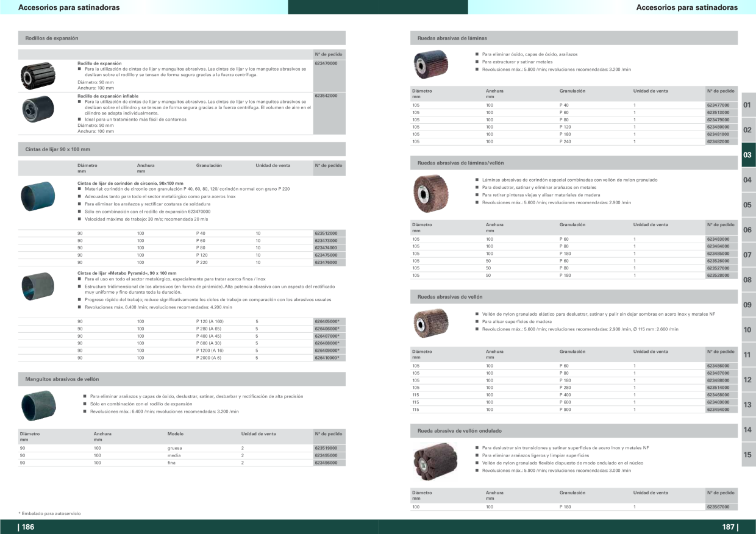The width and height of the screenshot is (756, 534).
Task: Select order number 623494000
Action: (x=718, y=410)
